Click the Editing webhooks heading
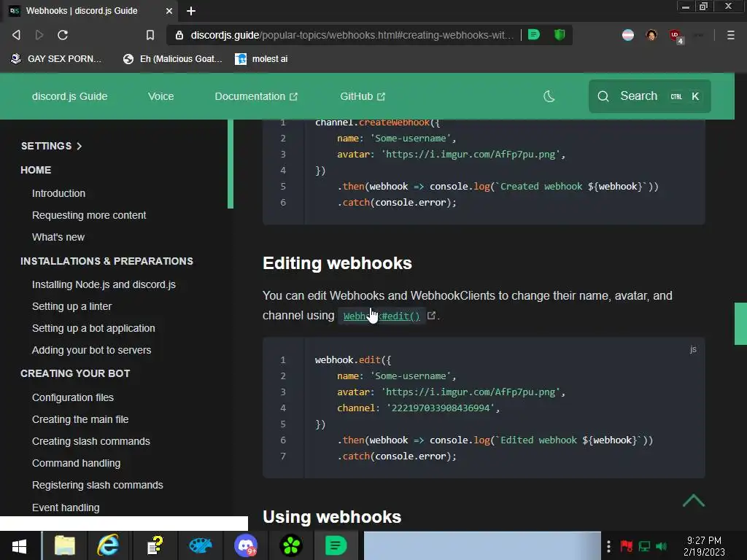This screenshot has height=560, width=747. tap(337, 263)
